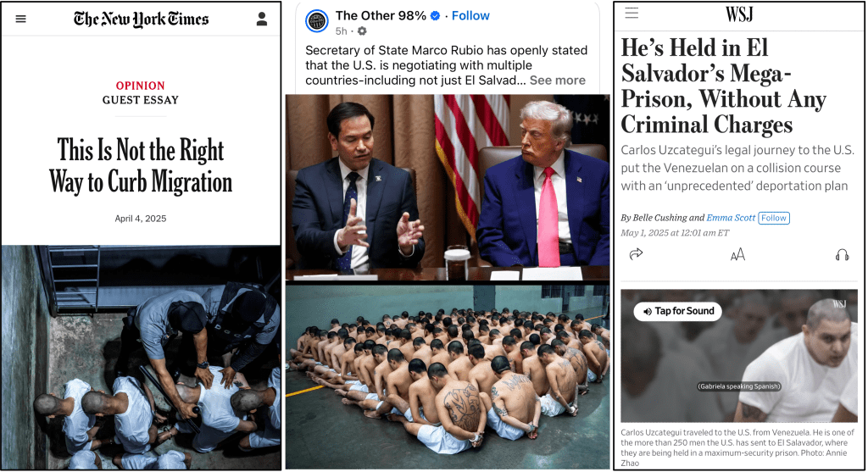
Task: Click the New York Times logo
Action: tap(142, 19)
